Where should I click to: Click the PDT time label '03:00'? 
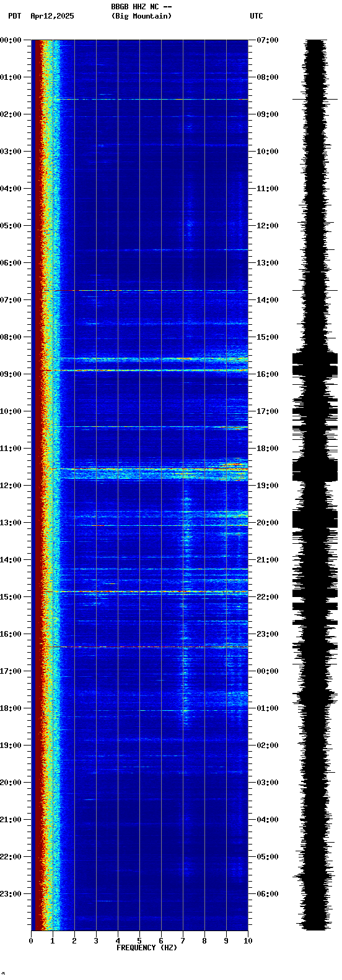click(x=11, y=152)
